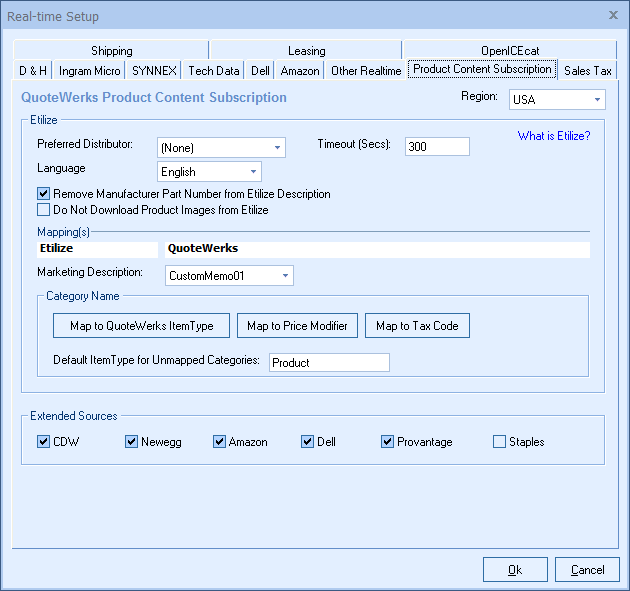This screenshot has height=591, width=630.
Task: Open the Leasing tab
Action: [x=306, y=50]
